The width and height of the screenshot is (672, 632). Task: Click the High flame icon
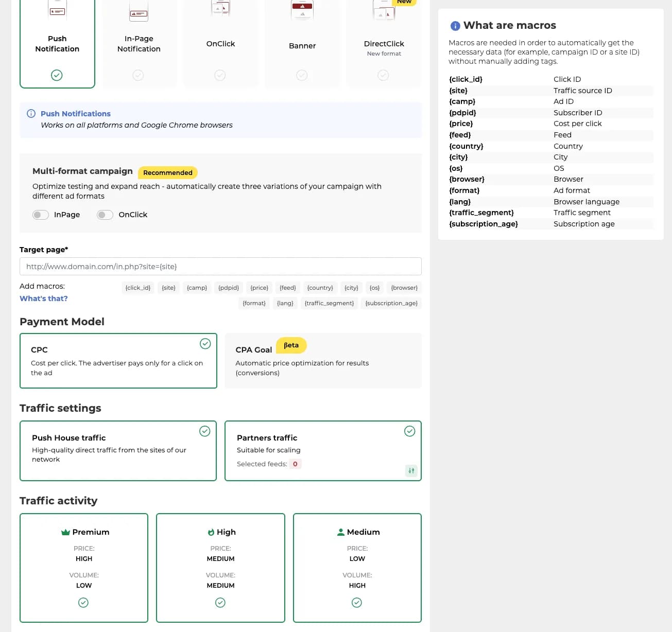tap(211, 532)
